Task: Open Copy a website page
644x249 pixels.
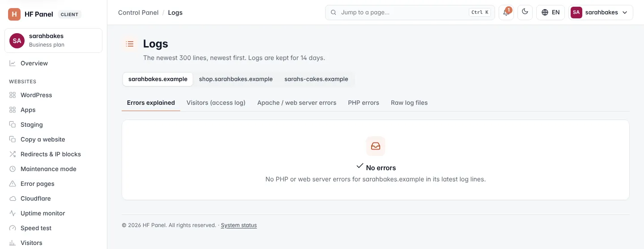Action: 54,139
